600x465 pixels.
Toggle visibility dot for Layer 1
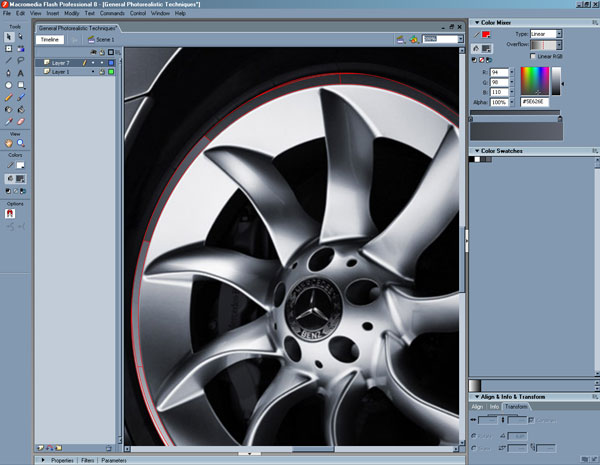click(93, 72)
